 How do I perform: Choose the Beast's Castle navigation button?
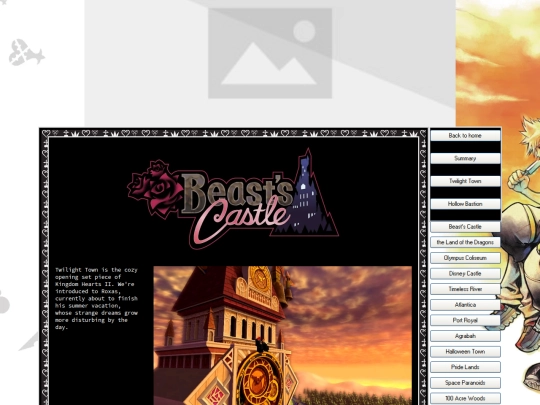[465, 227]
